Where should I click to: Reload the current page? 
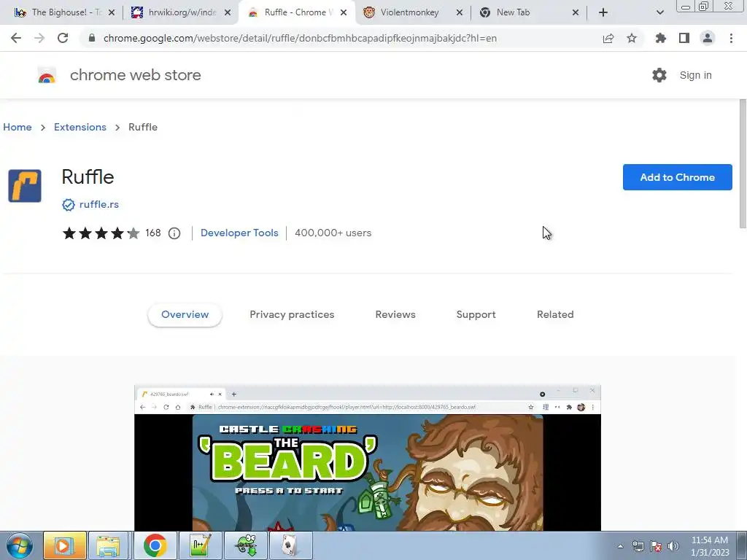click(x=63, y=38)
